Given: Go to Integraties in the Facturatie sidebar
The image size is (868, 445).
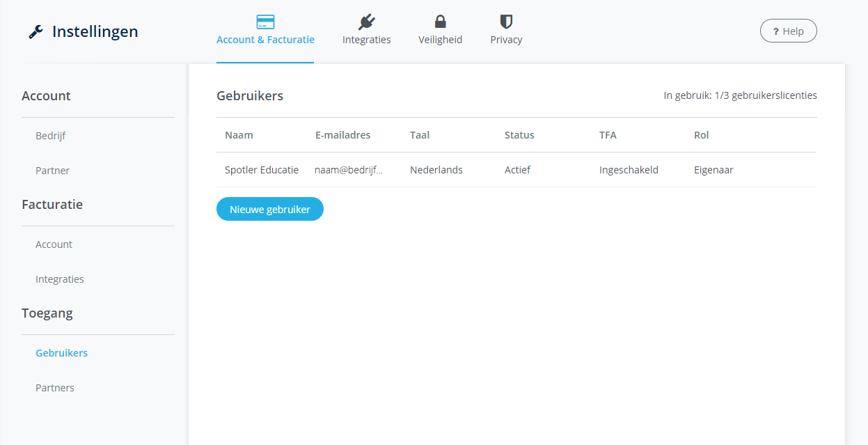Looking at the screenshot, I should click(60, 279).
